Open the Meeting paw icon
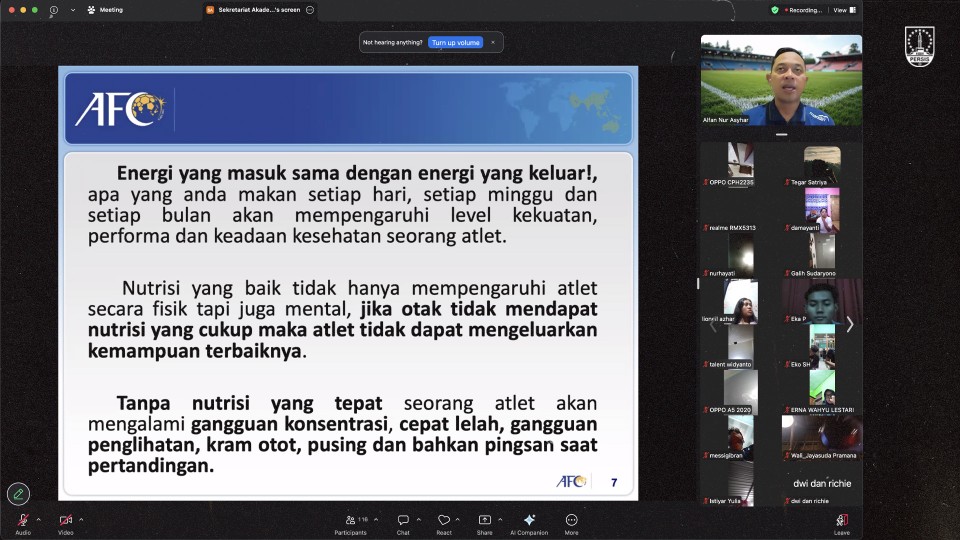Screen dimensions: 960x540 91,10
